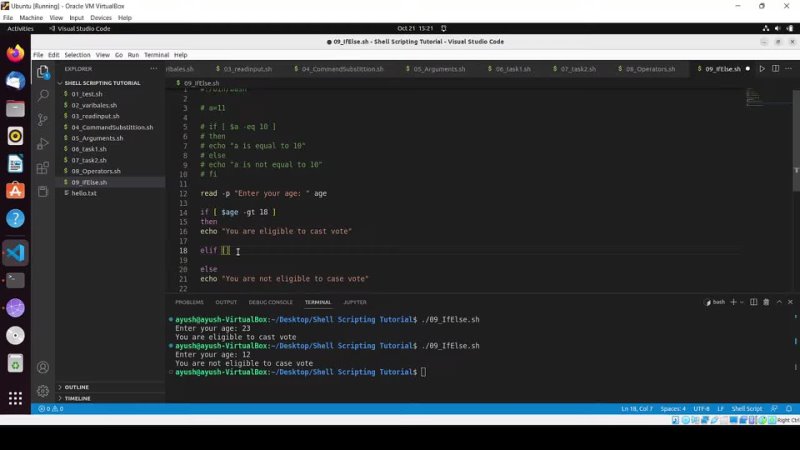
Task: Open the Search view in activity bar
Action: 43,95
